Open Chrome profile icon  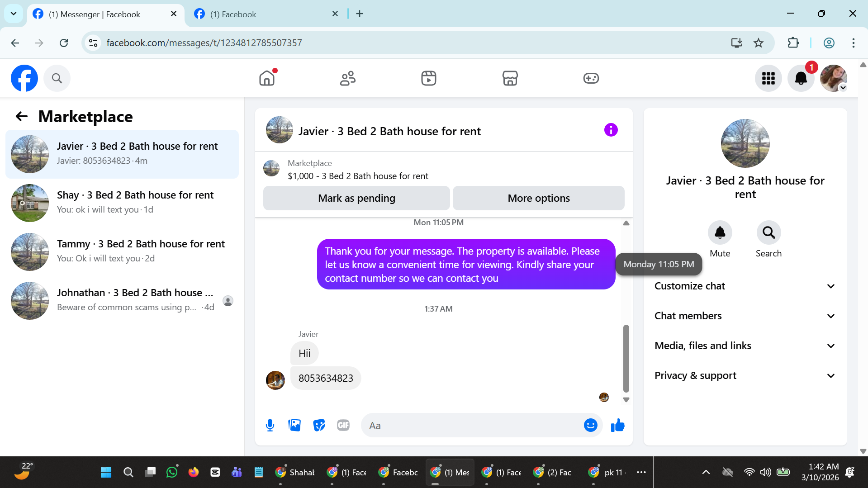[829, 43]
